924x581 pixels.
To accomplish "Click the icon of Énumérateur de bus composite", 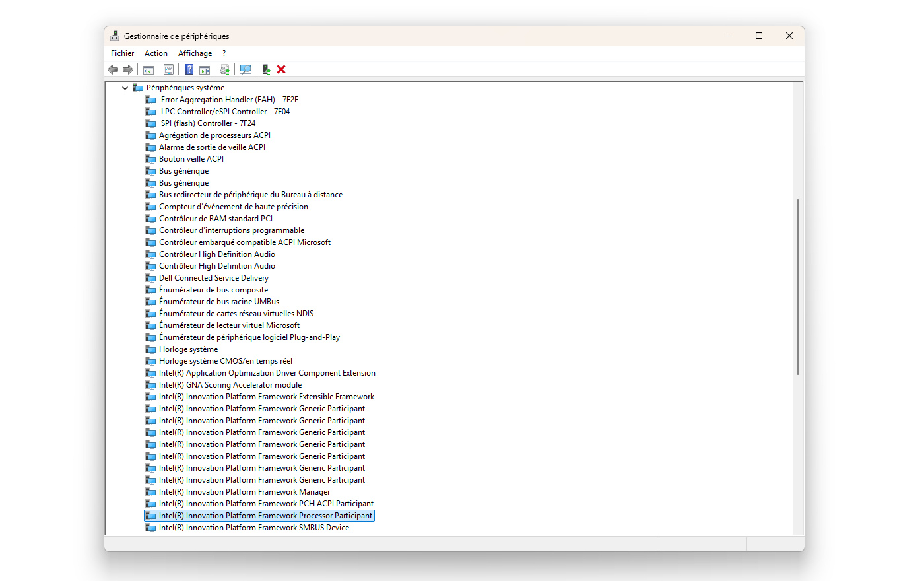I will coord(150,290).
